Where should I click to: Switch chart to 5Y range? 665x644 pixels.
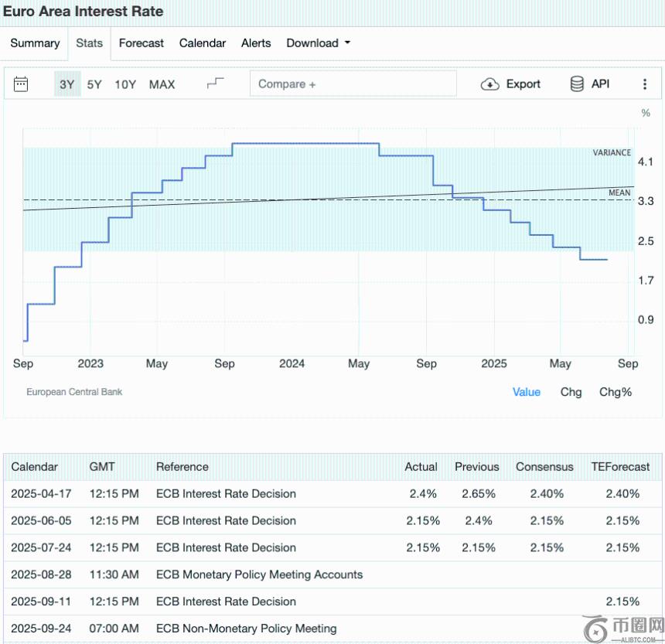tap(94, 84)
